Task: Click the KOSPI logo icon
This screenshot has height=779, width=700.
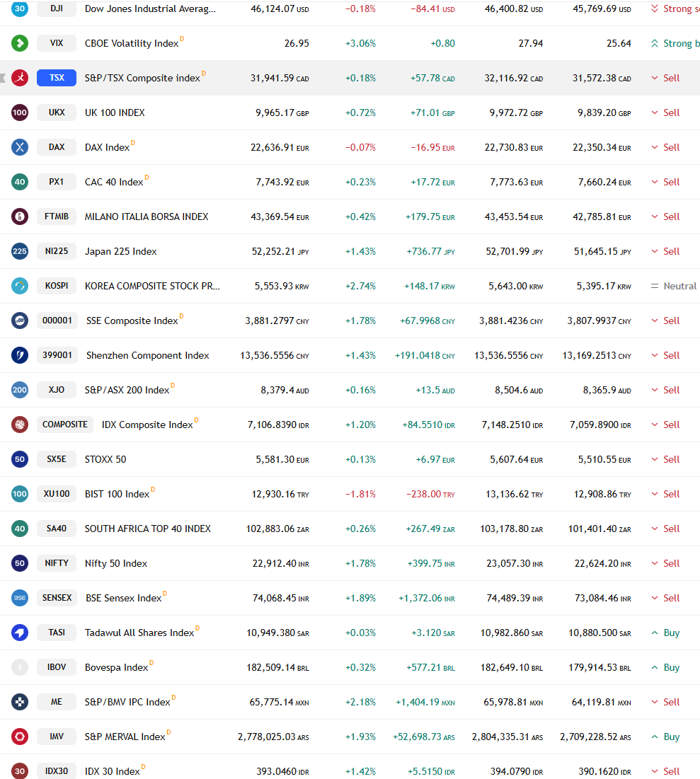Action: coord(20,286)
